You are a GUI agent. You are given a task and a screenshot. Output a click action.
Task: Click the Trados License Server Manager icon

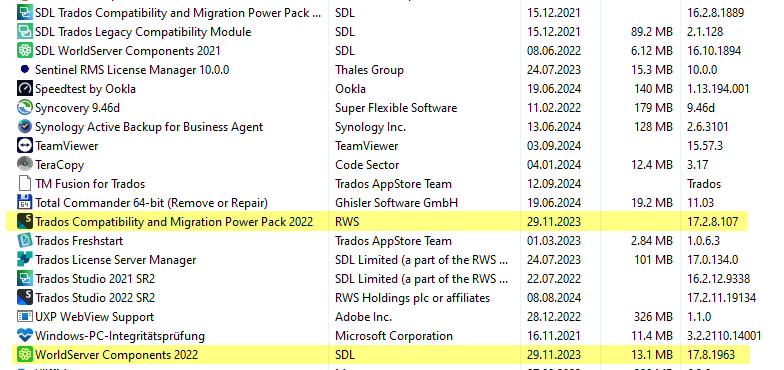coord(24,260)
